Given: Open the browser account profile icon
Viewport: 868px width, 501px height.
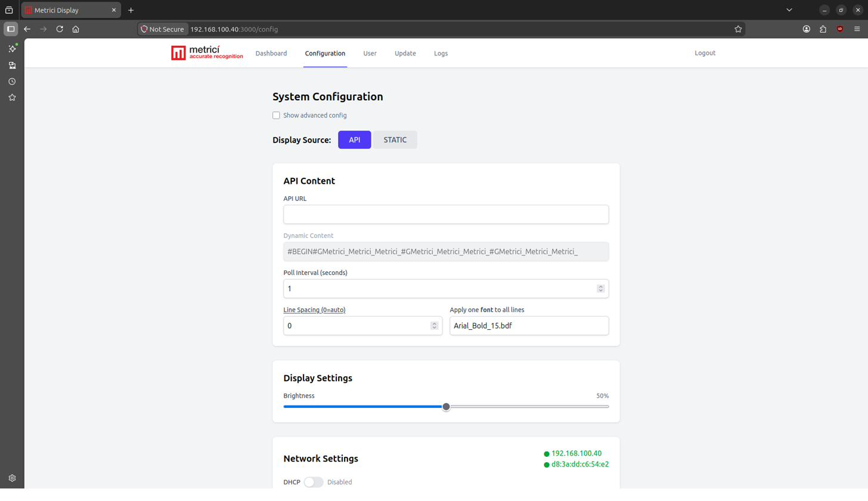Looking at the screenshot, I should coord(807,29).
